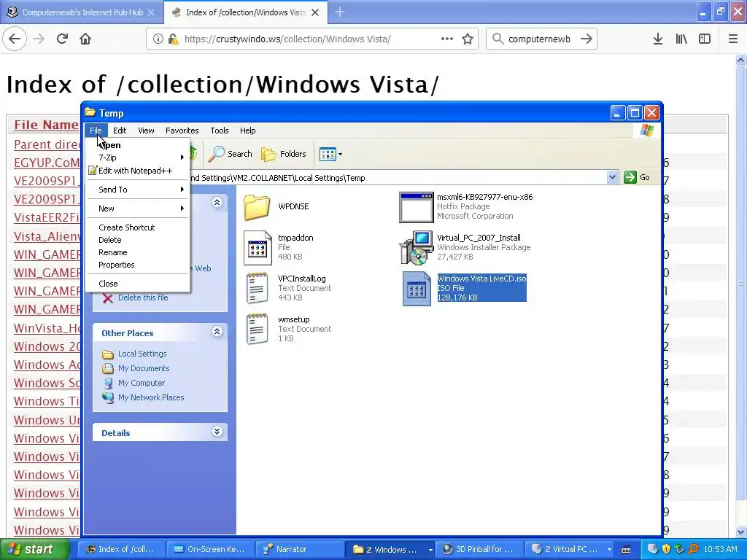Open the 2 Windows Explorer taskbar group
Screen dimensions: 747x560
pyautogui.click(x=391, y=549)
